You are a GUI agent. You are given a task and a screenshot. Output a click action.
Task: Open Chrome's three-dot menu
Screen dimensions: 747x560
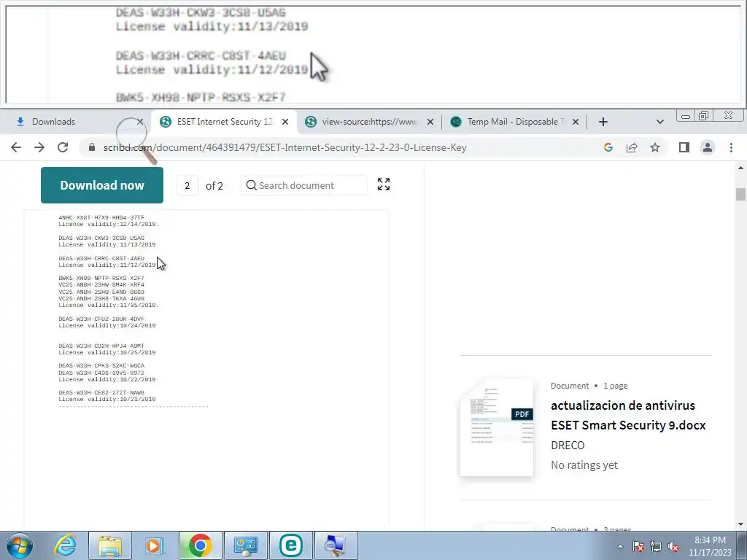click(x=731, y=147)
